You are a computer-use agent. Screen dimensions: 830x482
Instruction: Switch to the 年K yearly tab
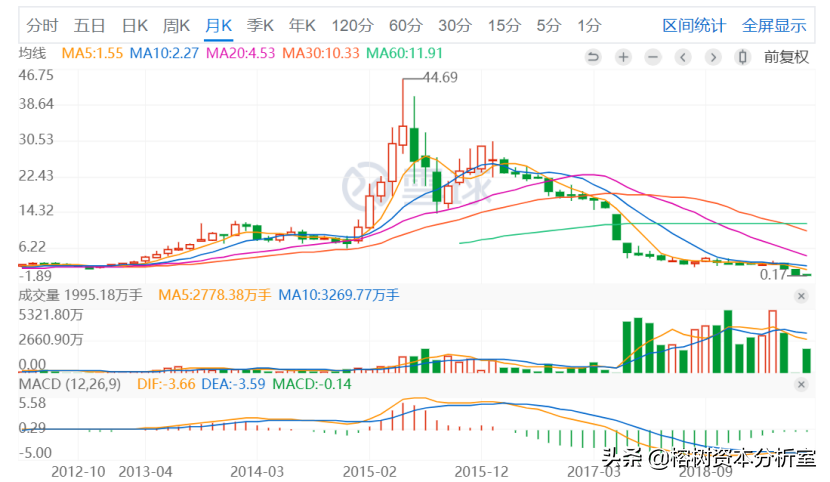pyautogui.click(x=302, y=25)
